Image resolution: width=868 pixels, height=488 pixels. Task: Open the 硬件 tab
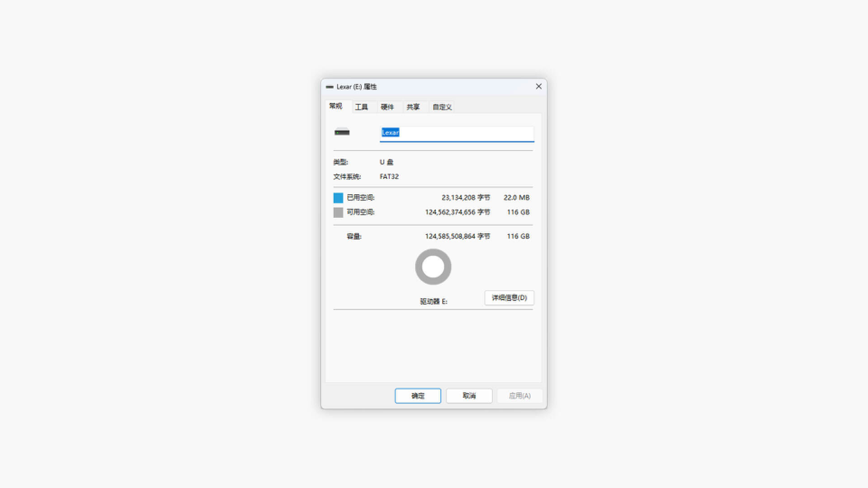pos(388,107)
